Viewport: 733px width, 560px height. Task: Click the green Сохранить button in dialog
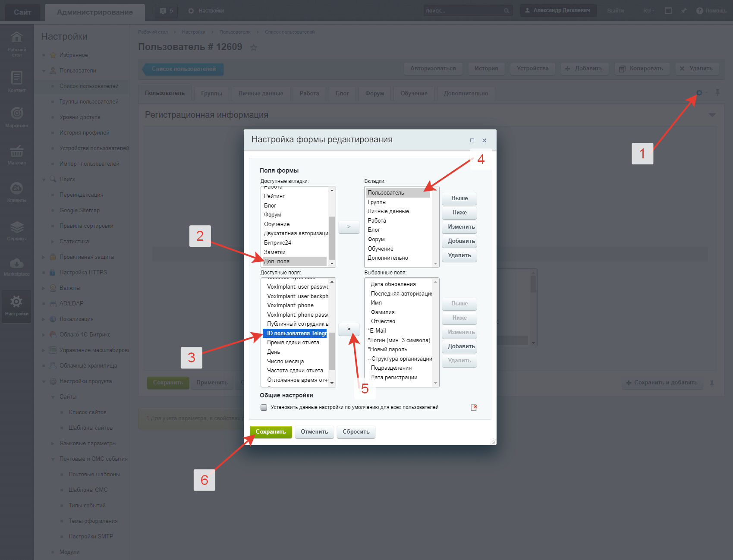pos(271,432)
